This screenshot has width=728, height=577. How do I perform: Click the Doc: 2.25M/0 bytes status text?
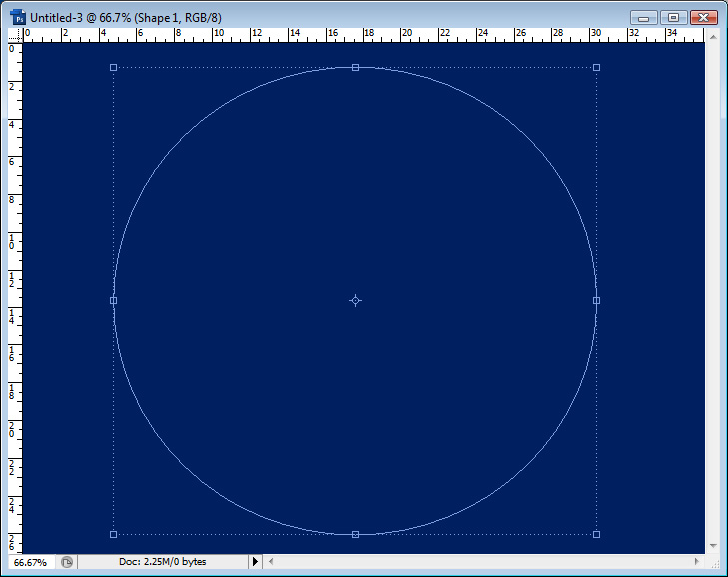pyautogui.click(x=162, y=562)
